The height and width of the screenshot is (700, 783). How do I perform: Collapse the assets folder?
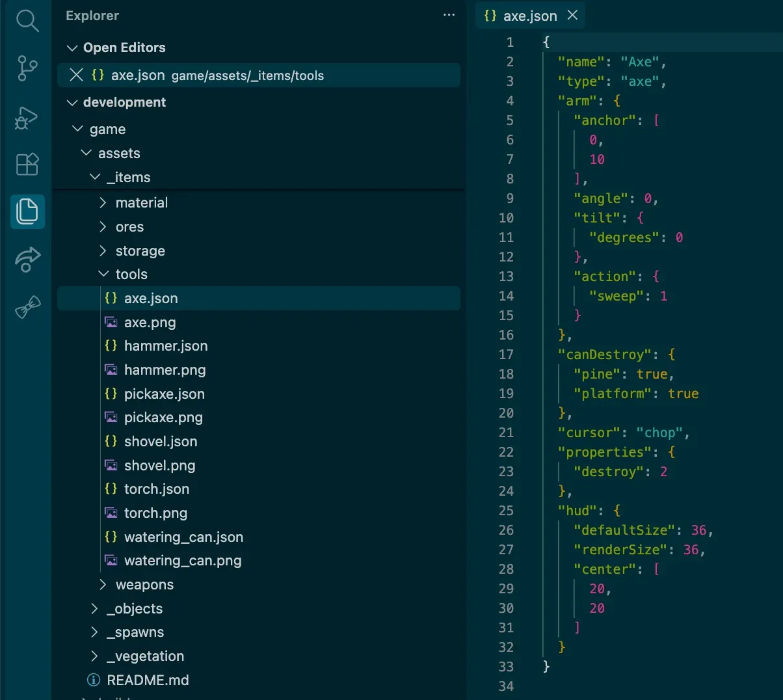click(x=86, y=153)
